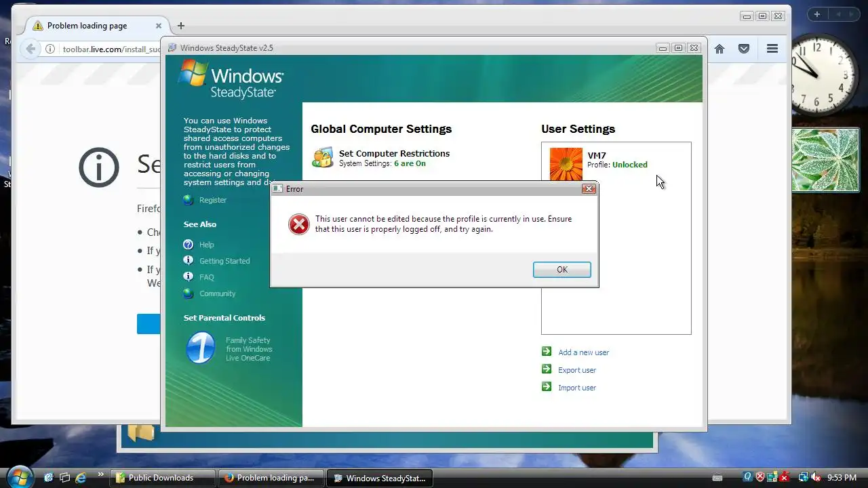Open Family Safety from Windows Live OneCare
The width and height of the screenshot is (868, 488).
point(249,349)
